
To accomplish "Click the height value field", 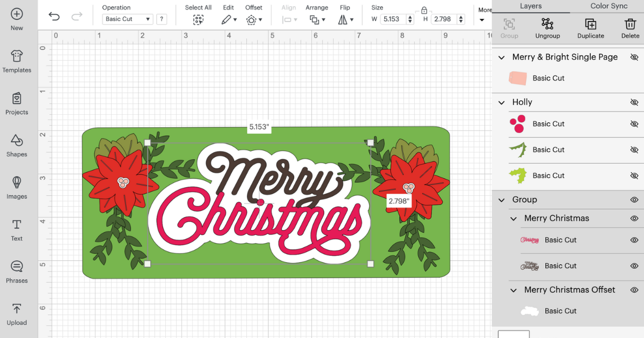I will coord(444,19).
